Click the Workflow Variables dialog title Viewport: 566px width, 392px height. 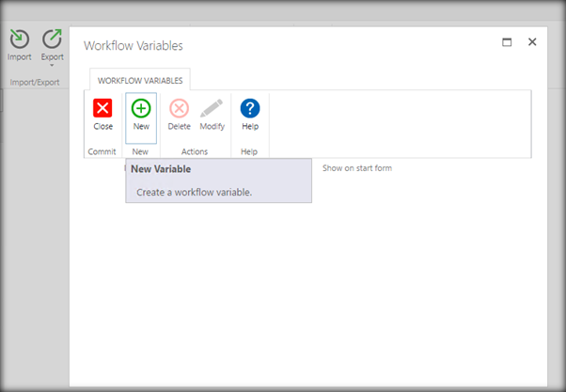point(134,46)
